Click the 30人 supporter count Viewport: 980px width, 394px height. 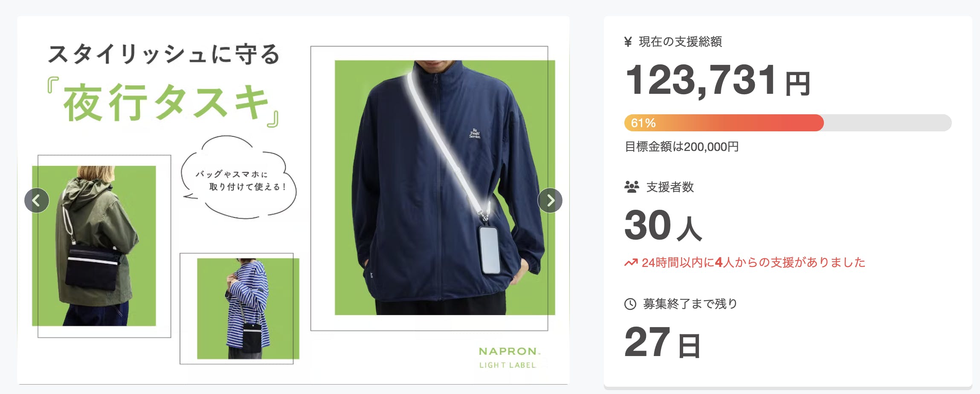(663, 225)
